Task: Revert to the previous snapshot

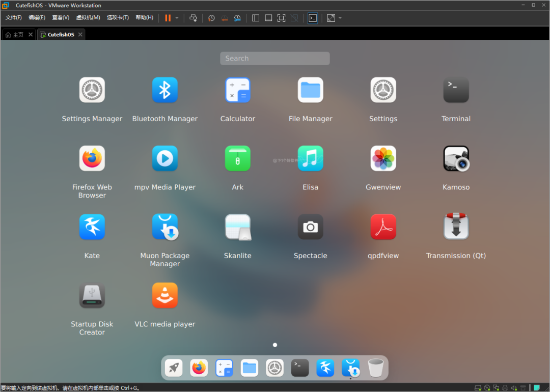Action: (225, 18)
